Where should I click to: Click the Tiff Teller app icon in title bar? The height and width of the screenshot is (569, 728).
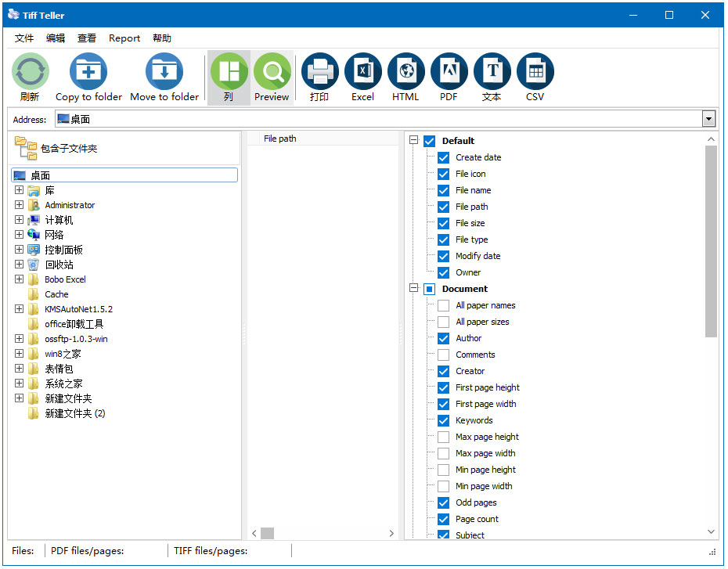(13, 15)
